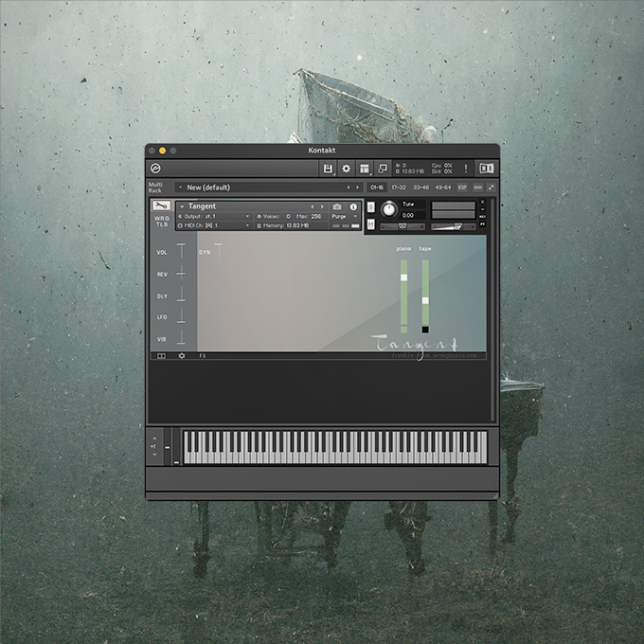Open the save files floppy disk menu
The width and height of the screenshot is (644, 644).
328,169
